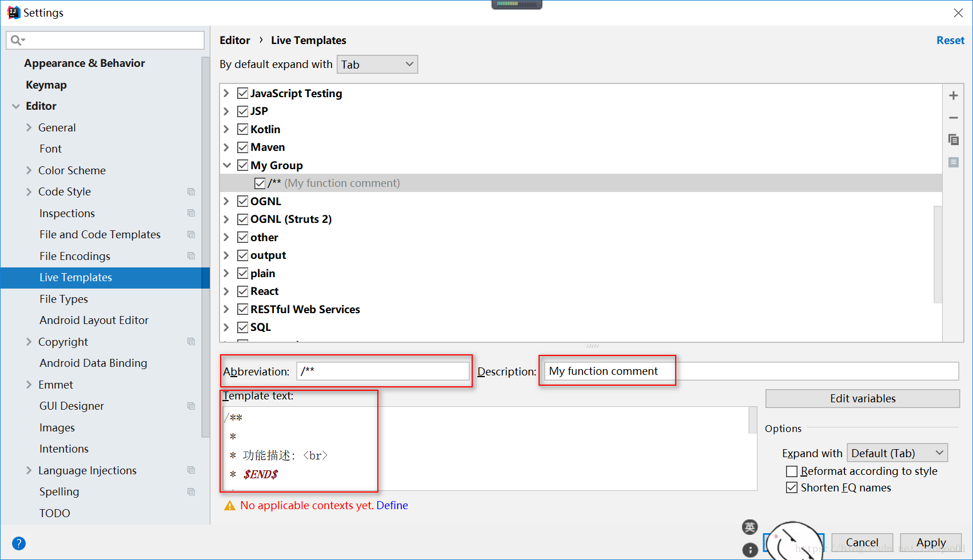
Task: Close the Settings dialog
Action: 959,13
